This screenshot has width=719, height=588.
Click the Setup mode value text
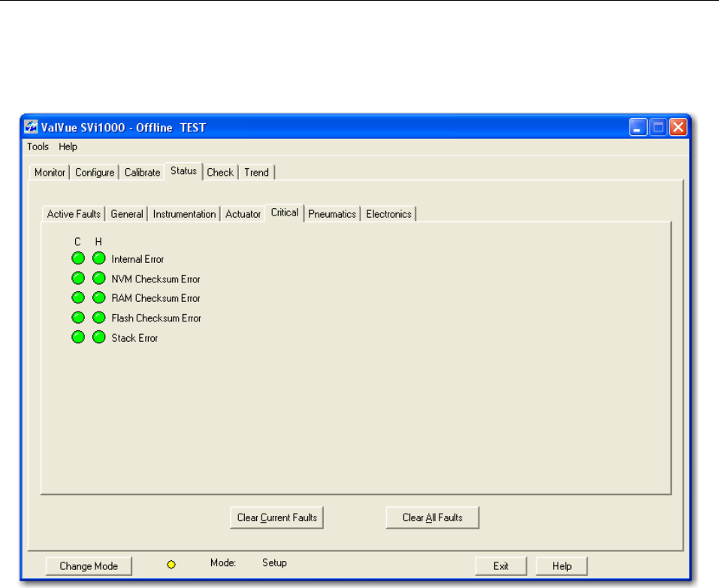(274, 562)
